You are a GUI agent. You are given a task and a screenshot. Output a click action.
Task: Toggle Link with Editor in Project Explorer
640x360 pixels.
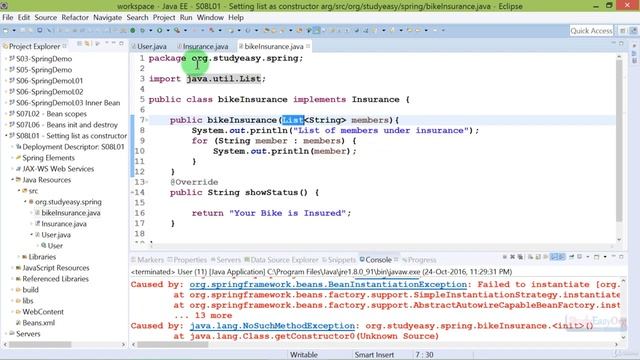[87, 43]
